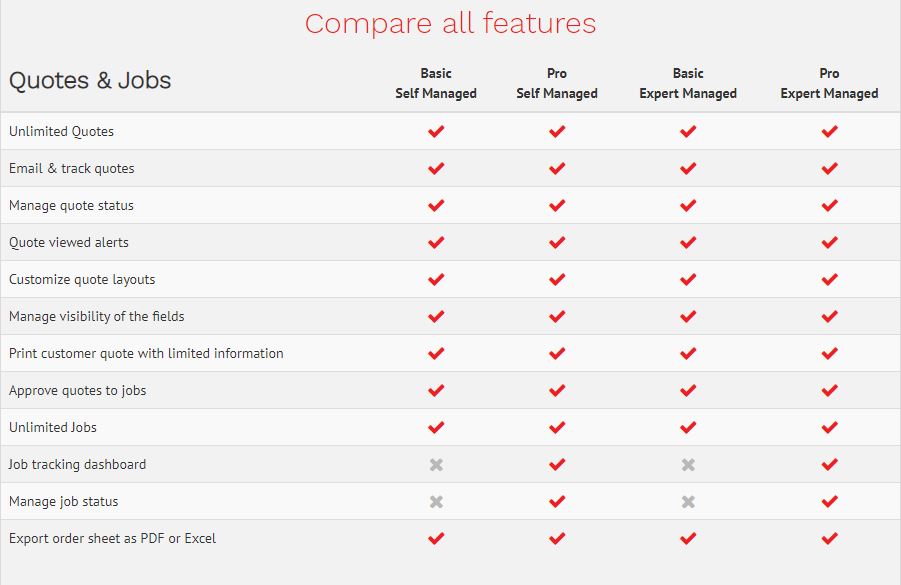Click Export order sheet checkmark under Pro Expert Managed
This screenshot has width=901, height=585.
point(829,538)
